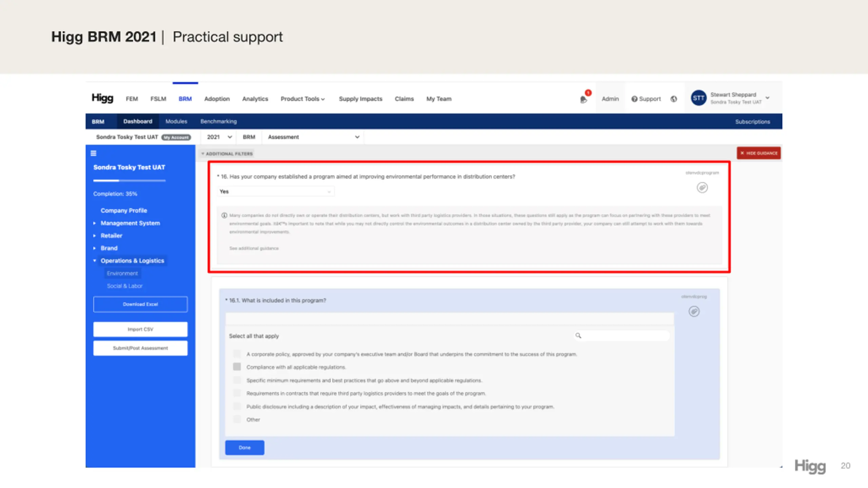Click the search magnifier icon in options

(x=578, y=335)
